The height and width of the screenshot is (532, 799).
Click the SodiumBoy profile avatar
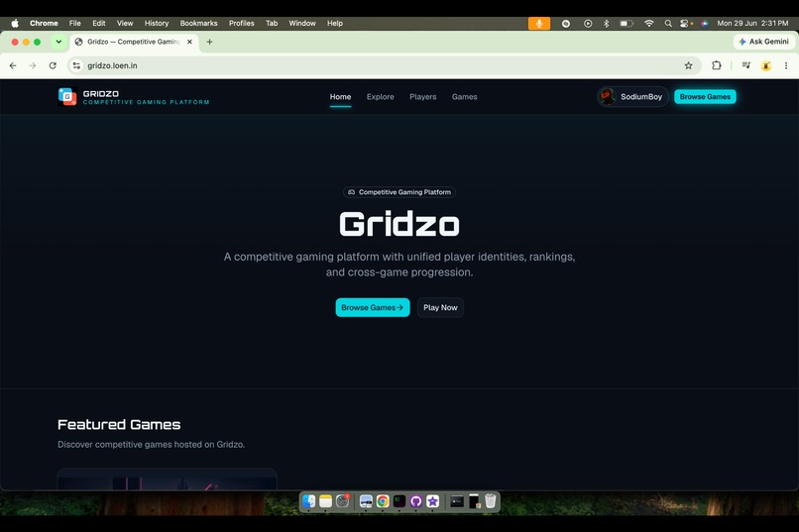607,97
